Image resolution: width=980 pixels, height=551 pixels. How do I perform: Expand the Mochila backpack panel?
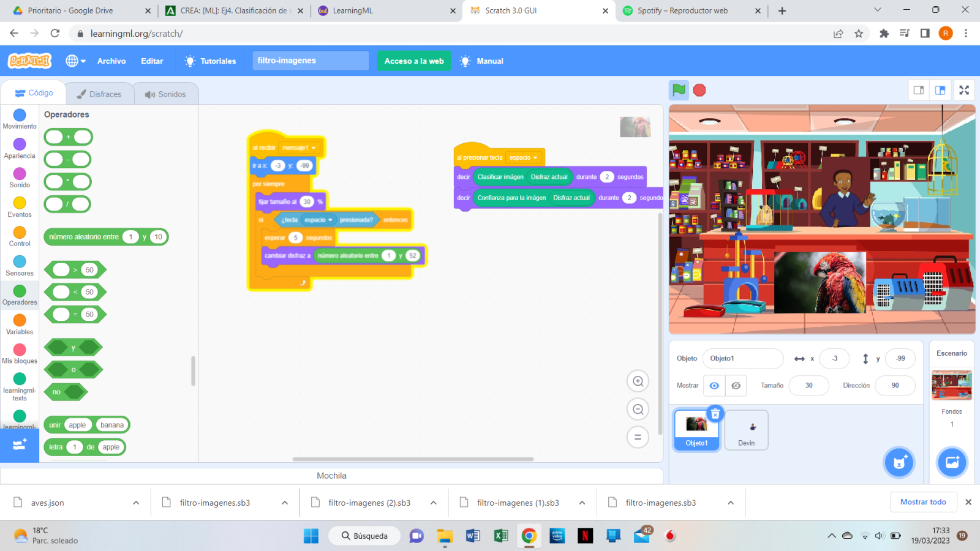click(x=331, y=476)
